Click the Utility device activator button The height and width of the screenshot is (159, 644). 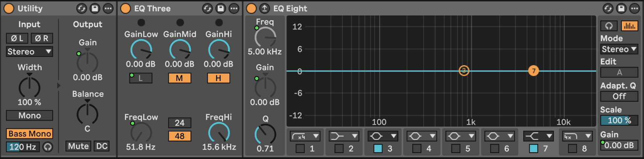click(8, 8)
